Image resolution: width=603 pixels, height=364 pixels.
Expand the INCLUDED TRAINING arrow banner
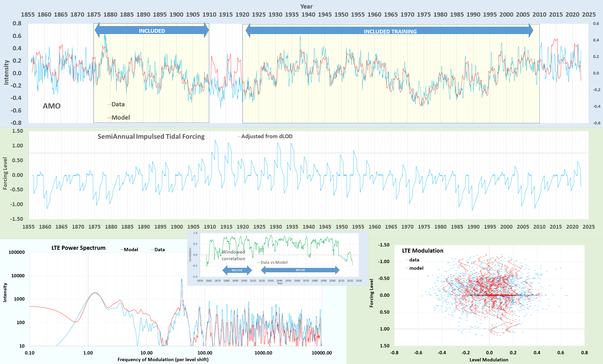tap(390, 31)
